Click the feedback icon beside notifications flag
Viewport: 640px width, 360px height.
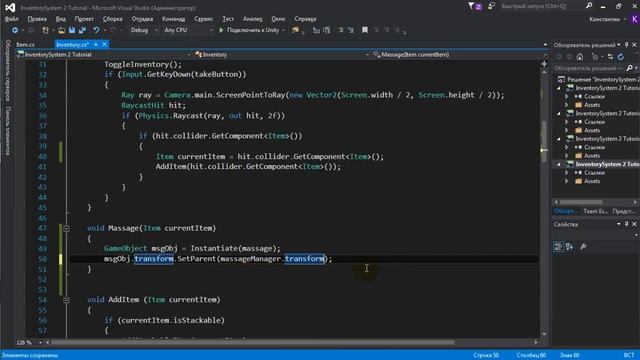491,6
